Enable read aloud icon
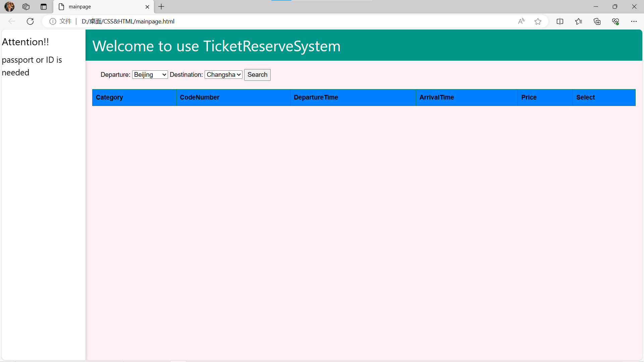Image resolution: width=644 pixels, height=362 pixels. [521, 21]
